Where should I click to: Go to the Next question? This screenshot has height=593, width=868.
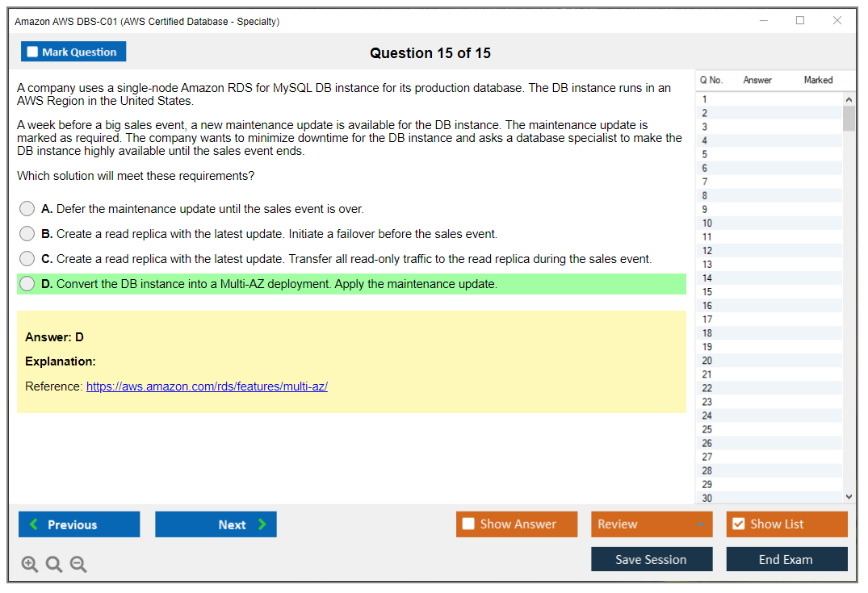click(216, 524)
